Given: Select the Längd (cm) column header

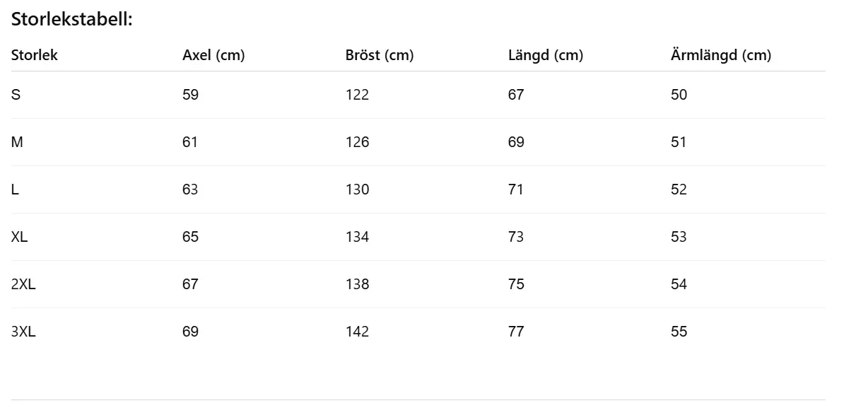Looking at the screenshot, I should (x=546, y=55).
